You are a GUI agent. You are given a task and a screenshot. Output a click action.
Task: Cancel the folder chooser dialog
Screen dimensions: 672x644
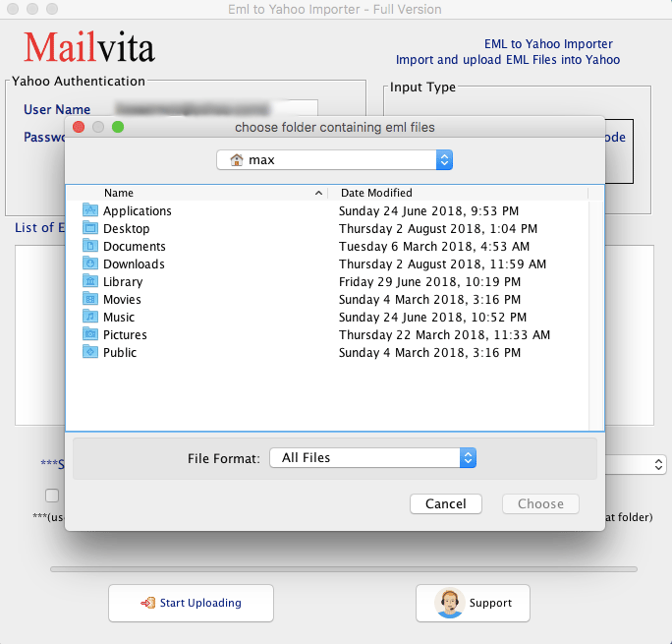pyautogui.click(x=446, y=503)
